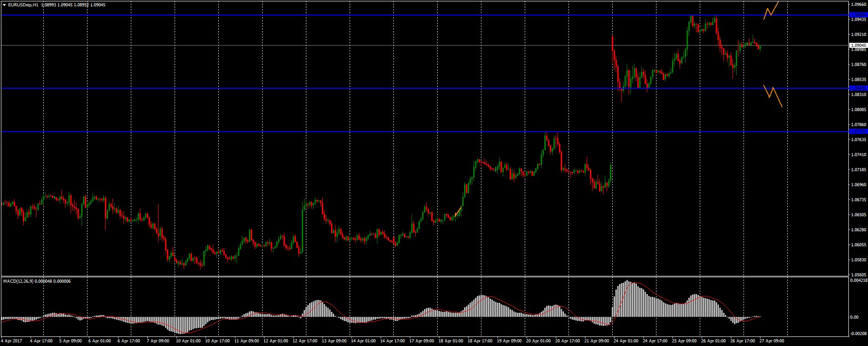Click the 10 Apr 01:00 time label
Screen dimensions: 868x346
[188, 341]
